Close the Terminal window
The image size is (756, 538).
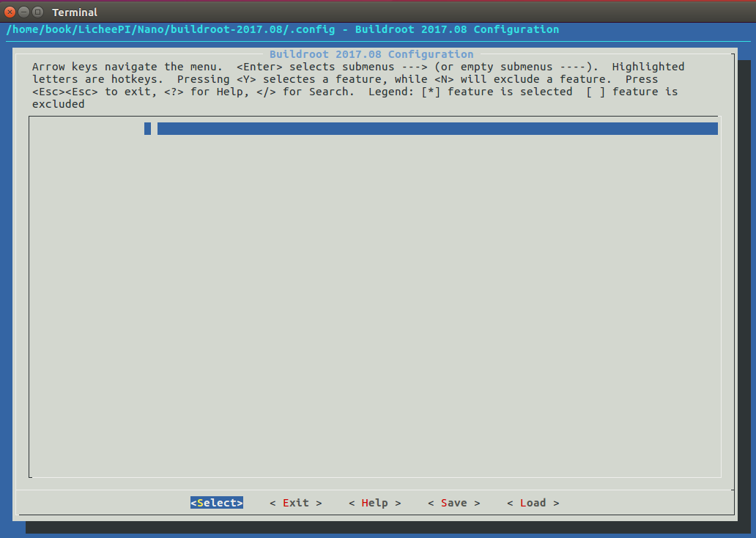tap(10, 12)
